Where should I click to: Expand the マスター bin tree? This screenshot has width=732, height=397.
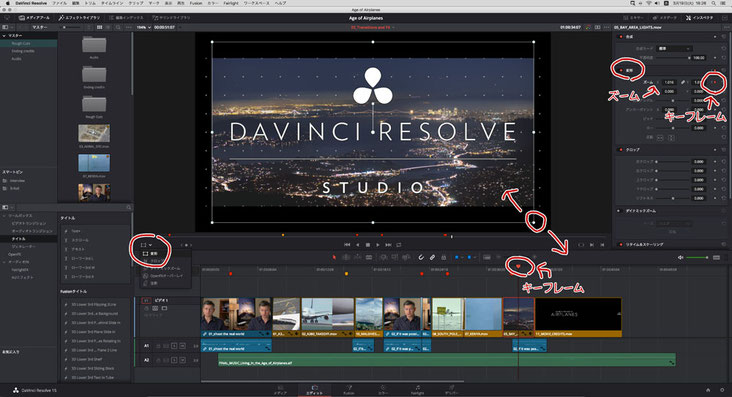click(5, 35)
